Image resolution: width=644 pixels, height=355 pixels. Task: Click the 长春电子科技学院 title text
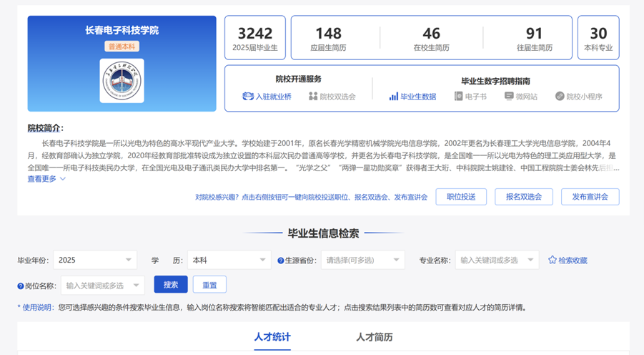122,30
